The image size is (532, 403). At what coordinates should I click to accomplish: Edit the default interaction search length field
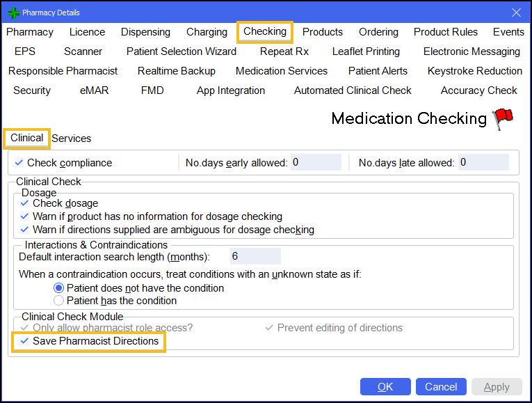click(255, 256)
